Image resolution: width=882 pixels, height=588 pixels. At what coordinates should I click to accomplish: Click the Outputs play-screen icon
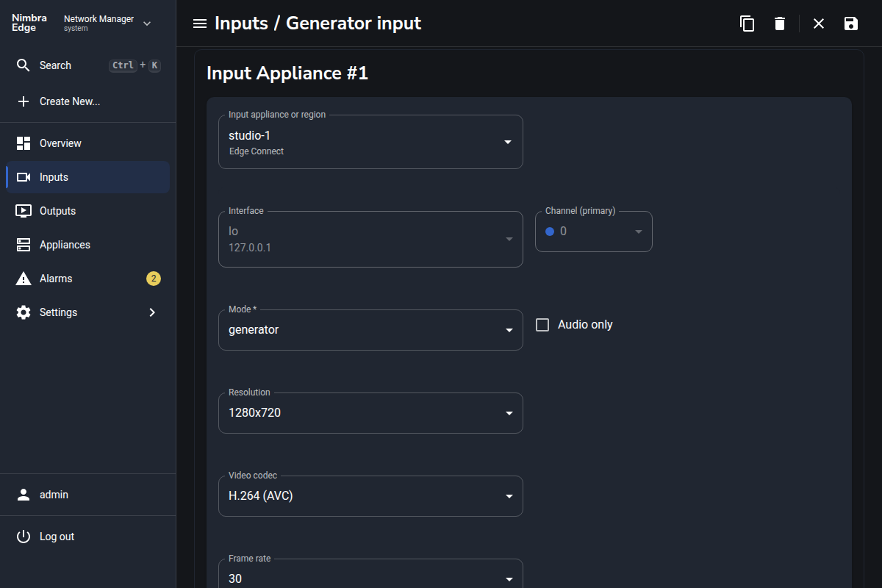[24, 211]
